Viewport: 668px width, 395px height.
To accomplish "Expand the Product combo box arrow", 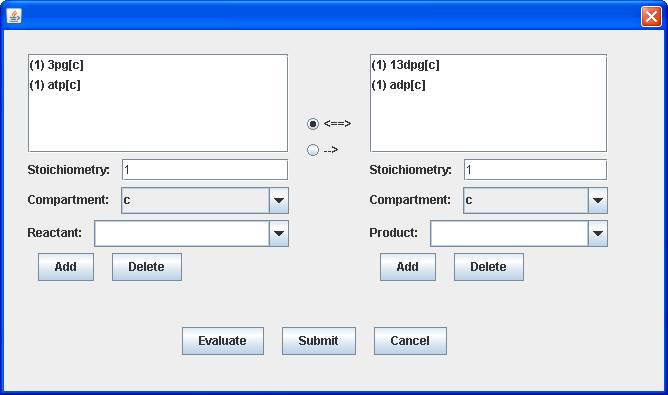I will (x=598, y=234).
